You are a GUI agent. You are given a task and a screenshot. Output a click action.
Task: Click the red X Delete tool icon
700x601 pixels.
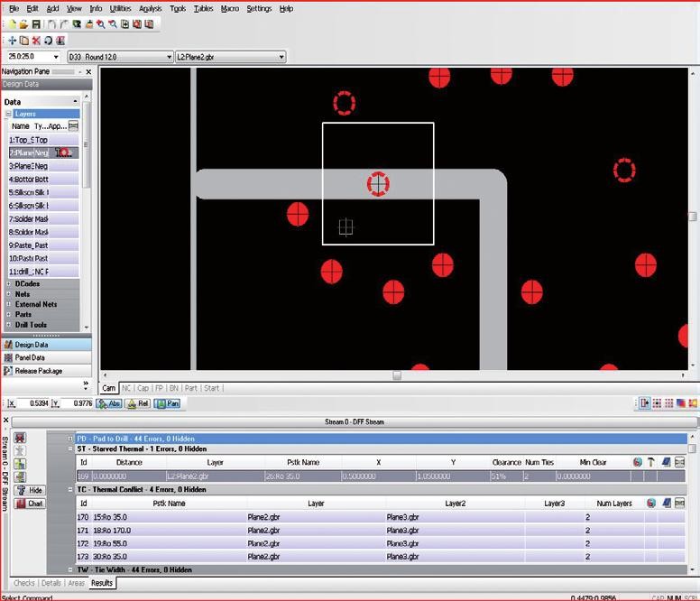[x=36, y=41]
